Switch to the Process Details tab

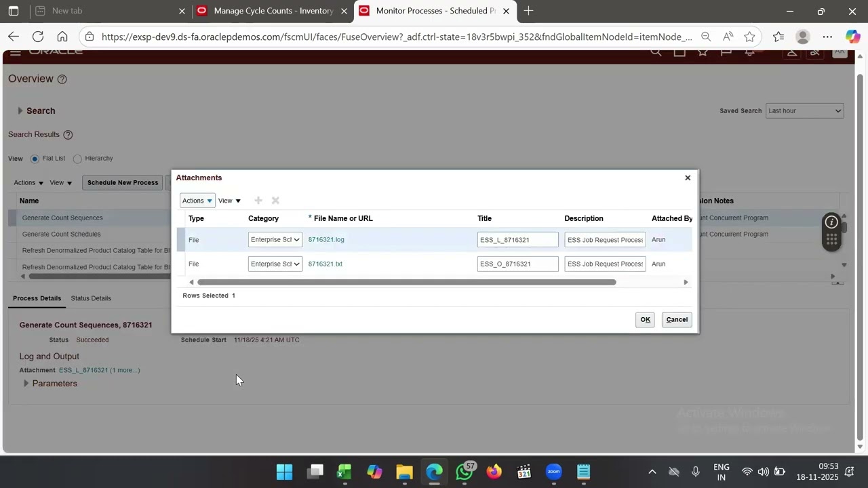[37, 298]
